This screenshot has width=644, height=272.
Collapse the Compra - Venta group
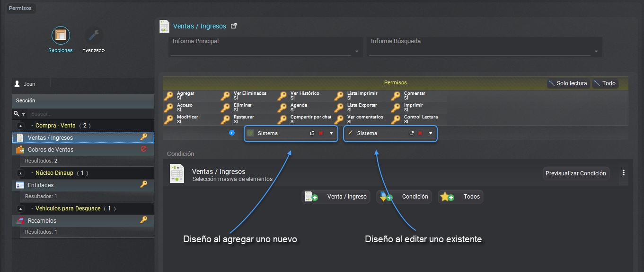[21, 126]
